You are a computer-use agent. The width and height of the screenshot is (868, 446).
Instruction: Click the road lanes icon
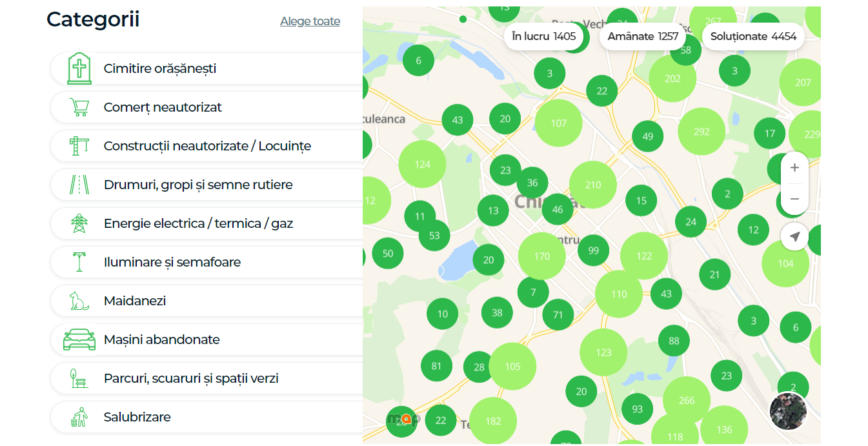point(79,185)
